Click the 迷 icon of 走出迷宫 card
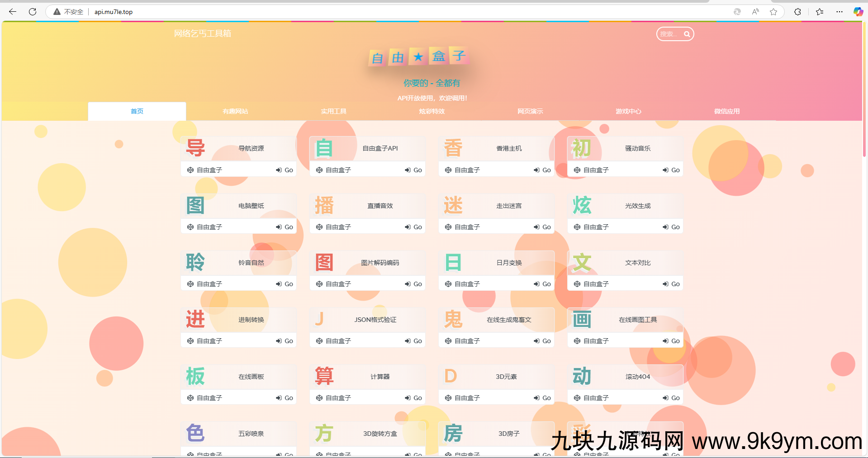868x458 pixels. point(453,205)
